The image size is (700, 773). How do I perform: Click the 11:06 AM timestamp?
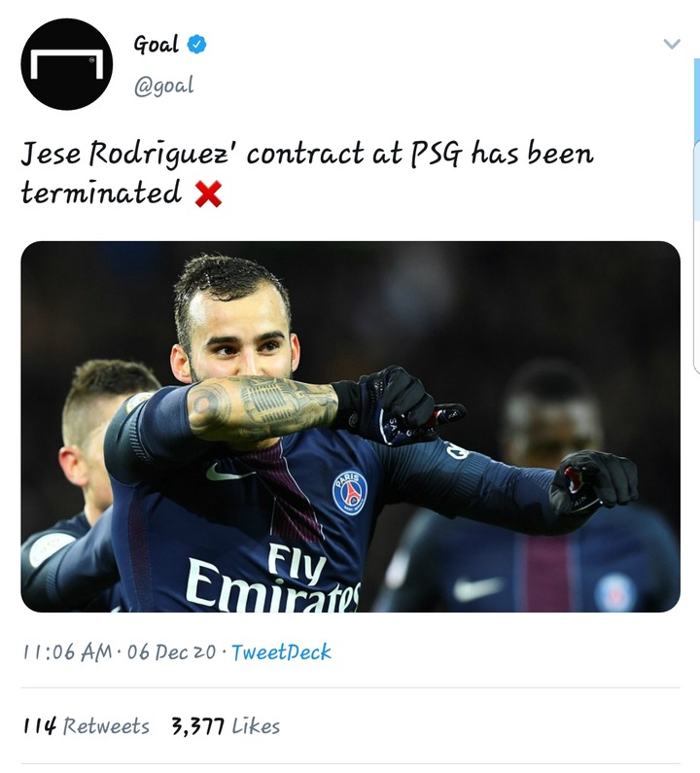tap(68, 652)
